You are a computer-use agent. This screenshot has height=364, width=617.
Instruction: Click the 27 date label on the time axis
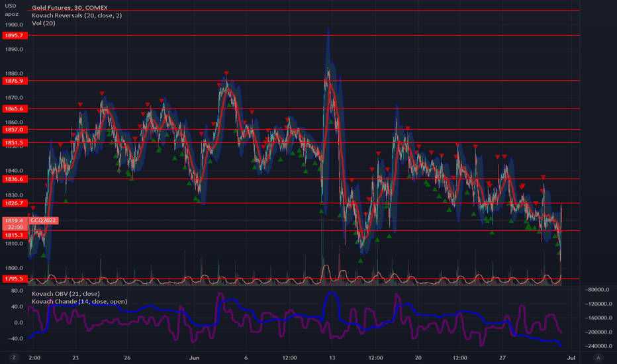[x=502, y=357]
